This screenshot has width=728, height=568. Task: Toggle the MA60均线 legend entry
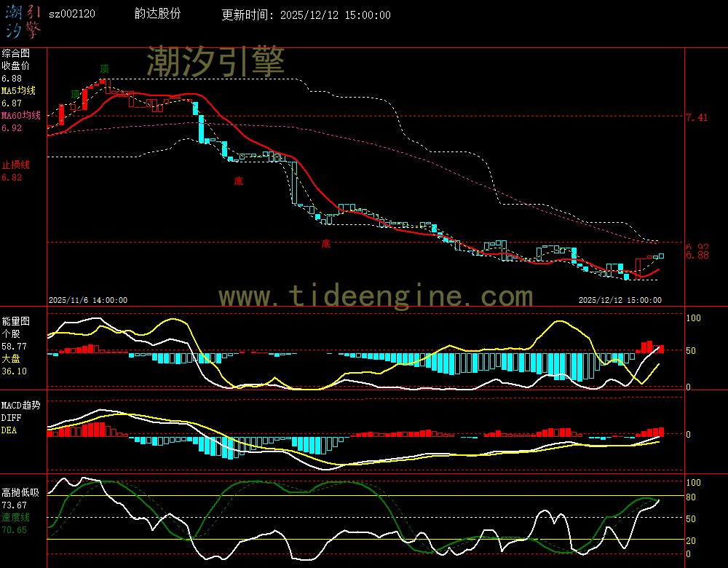(x=20, y=116)
